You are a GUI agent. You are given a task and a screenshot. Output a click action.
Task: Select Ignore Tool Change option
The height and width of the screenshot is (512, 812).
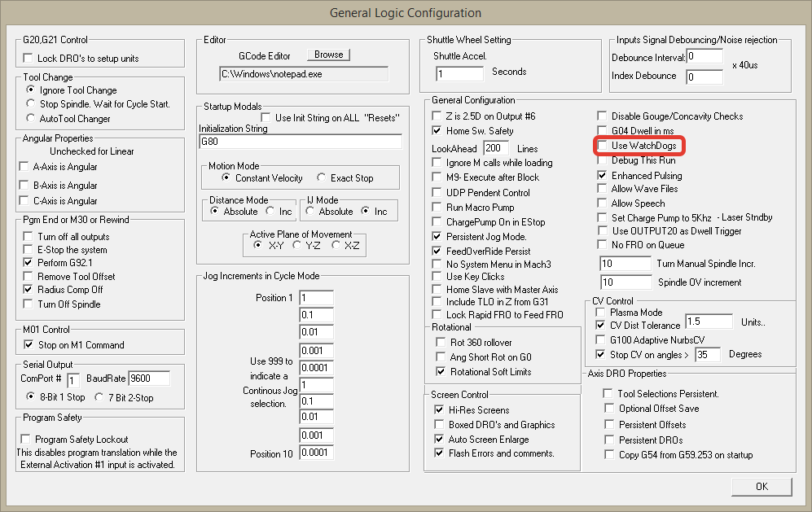[x=31, y=90]
